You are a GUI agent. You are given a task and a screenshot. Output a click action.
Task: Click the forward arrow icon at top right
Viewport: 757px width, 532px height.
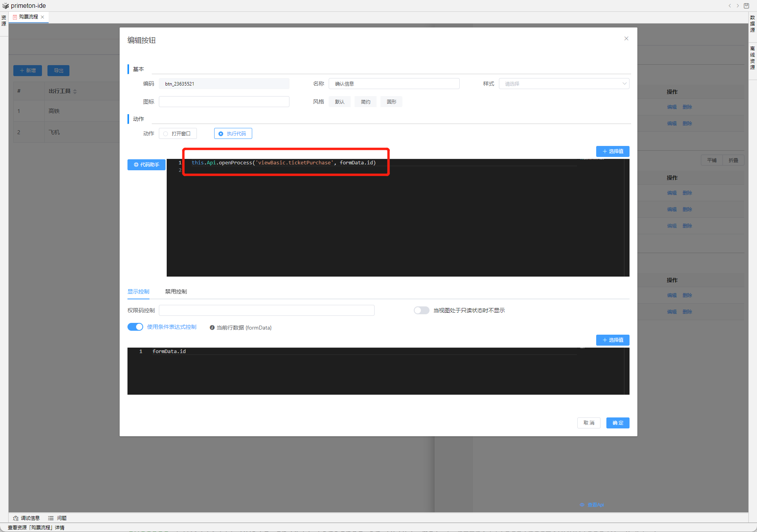(738, 5)
